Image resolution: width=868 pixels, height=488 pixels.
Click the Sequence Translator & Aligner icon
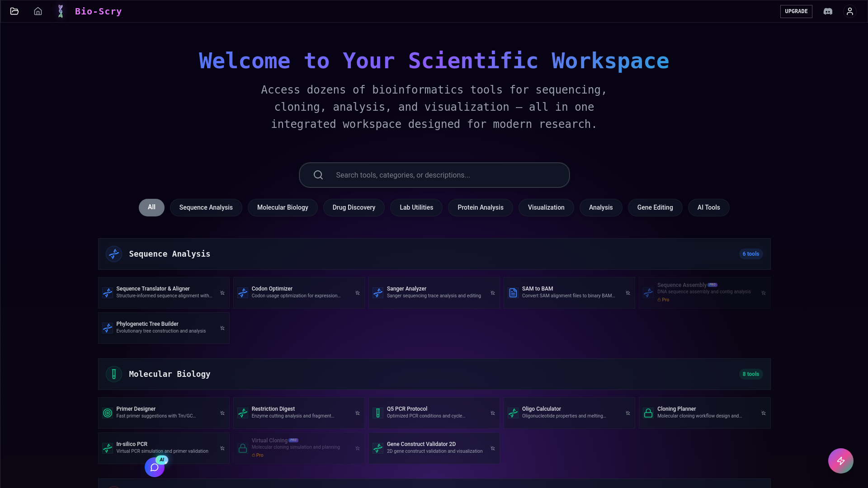[x=108, y=293]
